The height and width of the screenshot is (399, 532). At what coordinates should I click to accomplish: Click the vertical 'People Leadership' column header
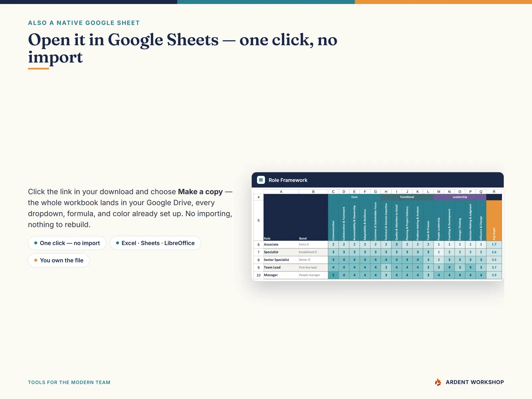coord(439,220)
